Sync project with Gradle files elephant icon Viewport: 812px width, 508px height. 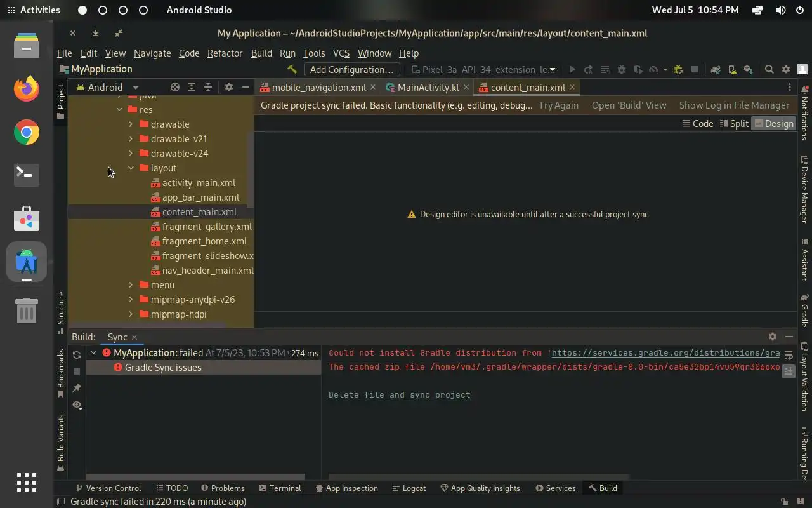pos(716,69)
